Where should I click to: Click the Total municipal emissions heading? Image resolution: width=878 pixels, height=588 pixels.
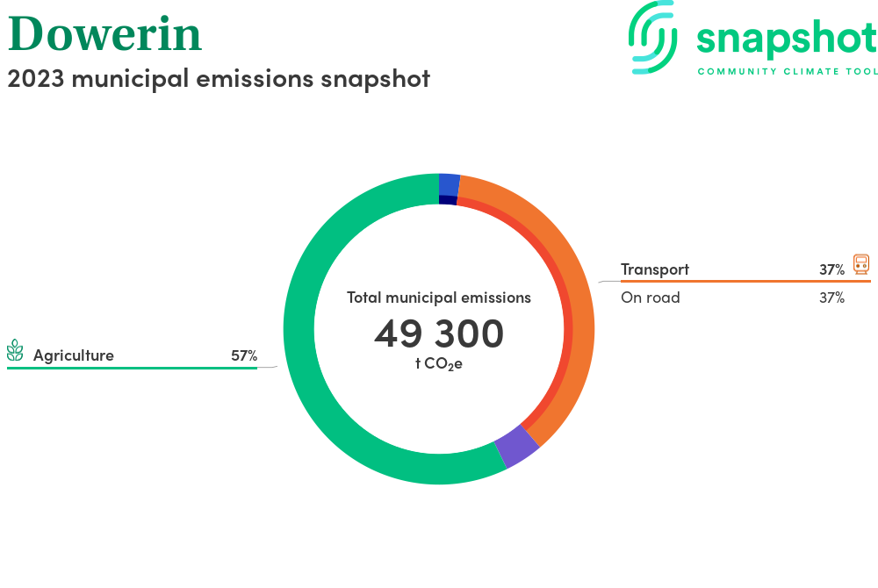point(439,298)
